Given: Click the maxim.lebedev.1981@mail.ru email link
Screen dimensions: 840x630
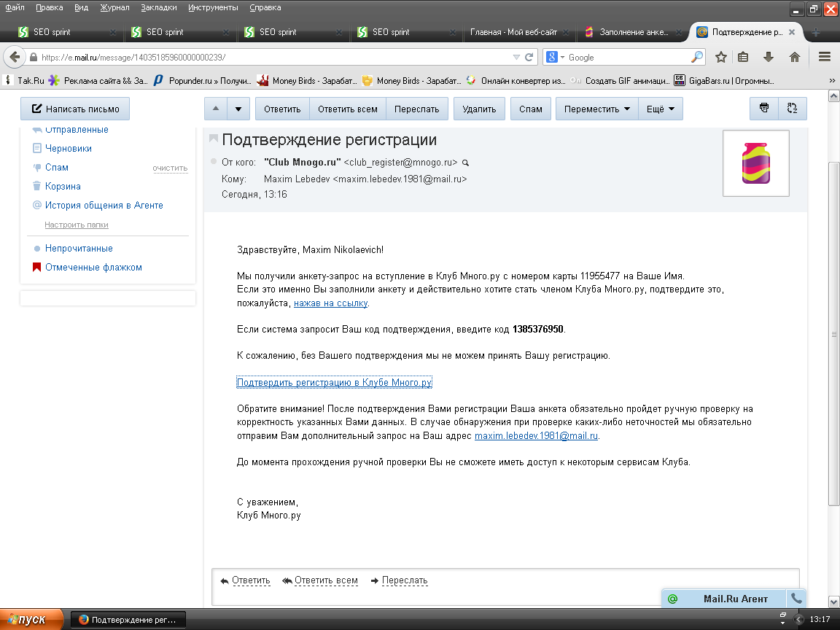Looking at the screenshot, I should [536, 435].
